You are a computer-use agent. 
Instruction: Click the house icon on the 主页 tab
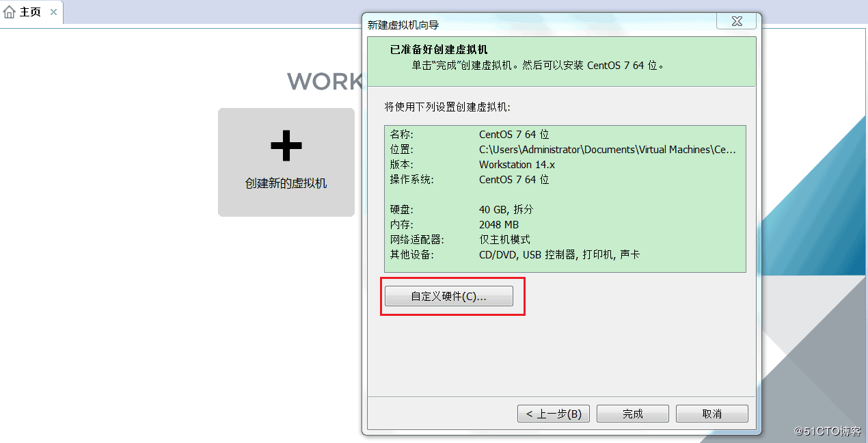[10, 12]
